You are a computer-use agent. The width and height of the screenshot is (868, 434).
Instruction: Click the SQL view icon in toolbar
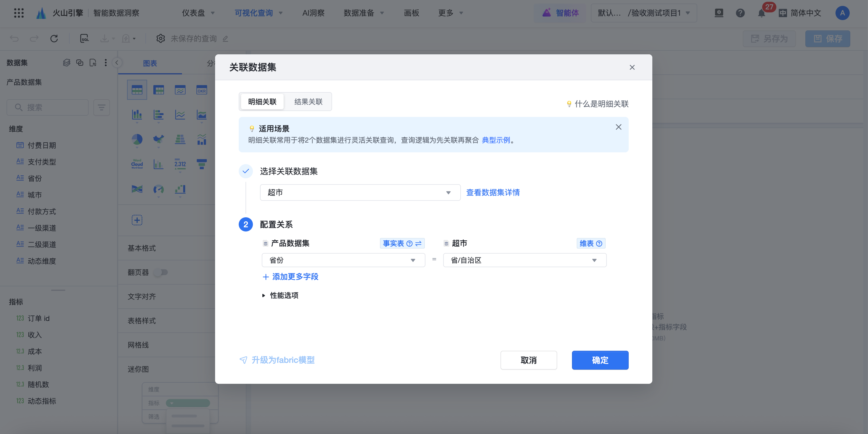[x=84, y=38]
